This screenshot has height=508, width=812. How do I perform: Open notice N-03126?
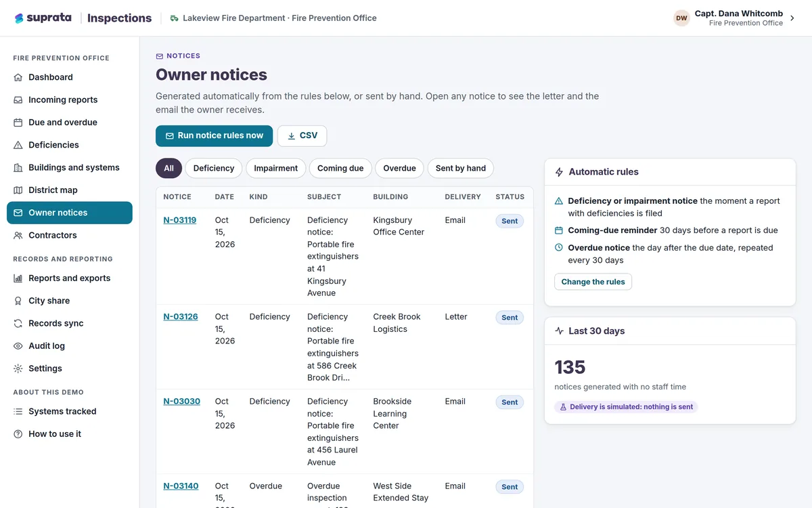click(x=181, y=316)
